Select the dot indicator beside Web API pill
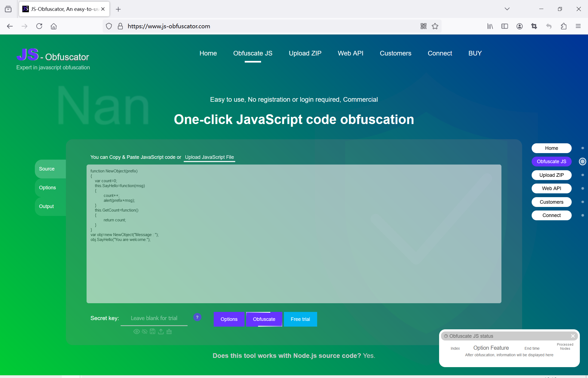The height and width of the screenshot is (378, 588). click(583, 188)
